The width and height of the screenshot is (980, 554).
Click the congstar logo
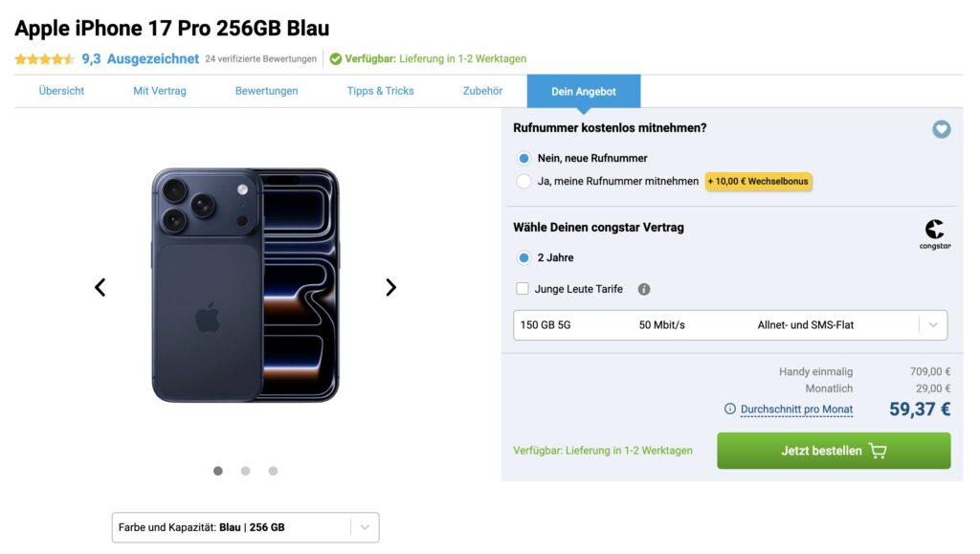click(x=935, y=233)
